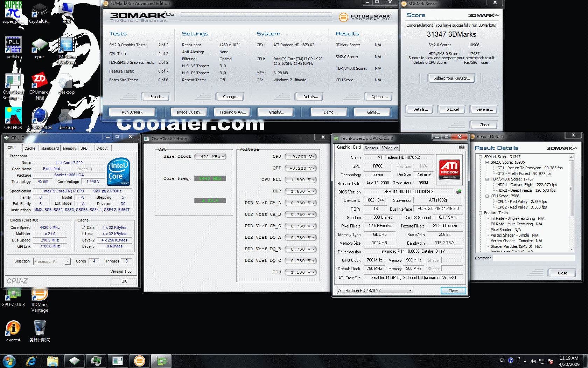This screenshot has height=368, width=588.
Task: Open the DDR Vref CA_A dropdown
Action: [x=300, y=203]
